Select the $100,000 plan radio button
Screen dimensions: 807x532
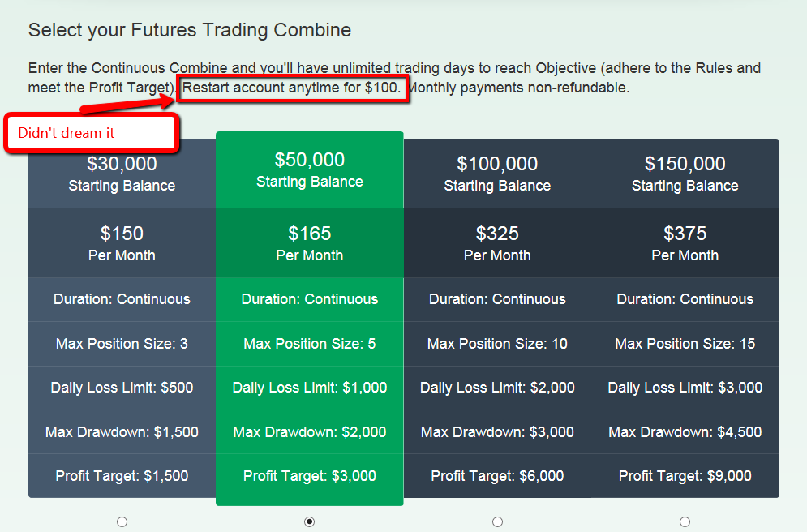pyautogui.click(x=497, y=521)
